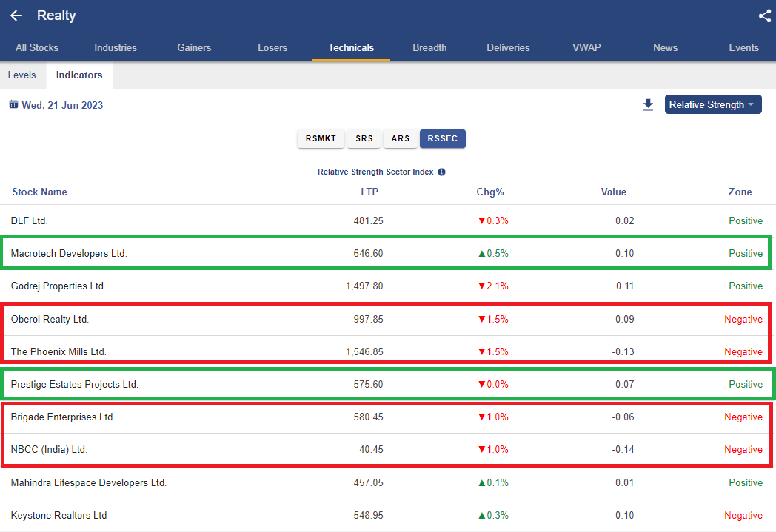Open Oberoi Realty Ltd. stock
Viewport: 776px width, 532px height.
pyautogui.click(x=388, y=319)
